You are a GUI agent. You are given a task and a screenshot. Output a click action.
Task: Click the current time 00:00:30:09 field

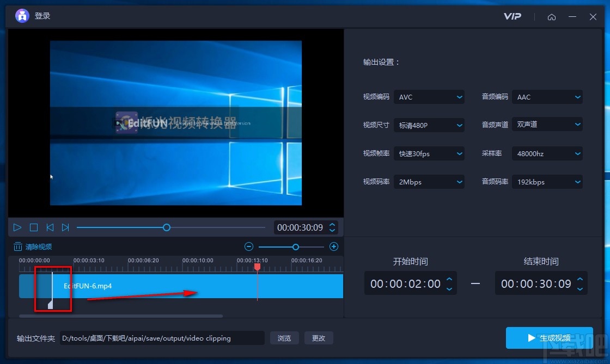point(300,227)
